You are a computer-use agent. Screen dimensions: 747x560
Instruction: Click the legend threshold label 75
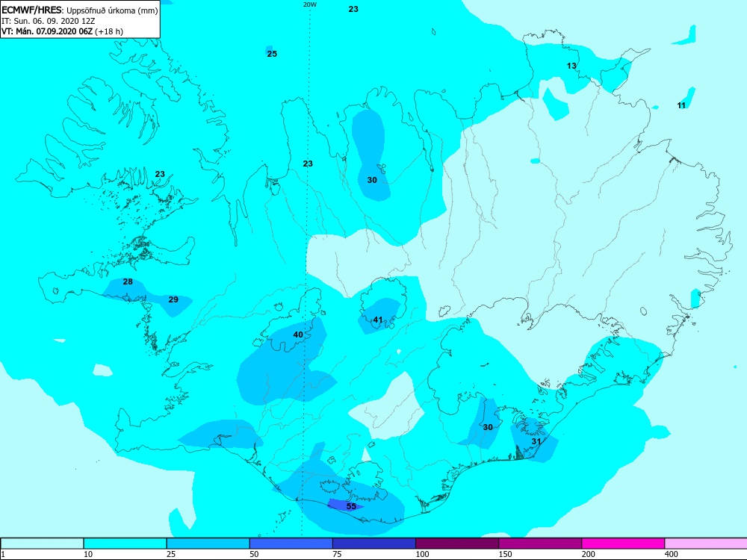[338, 554]
